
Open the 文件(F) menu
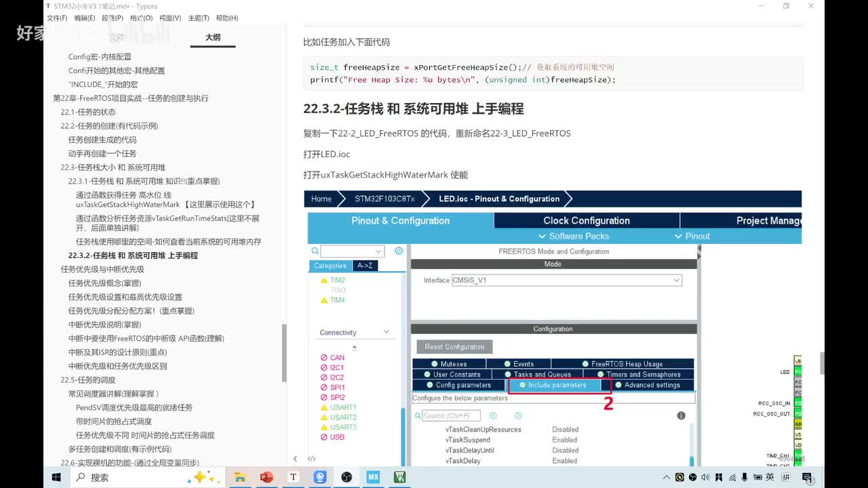tap(57, 18)
